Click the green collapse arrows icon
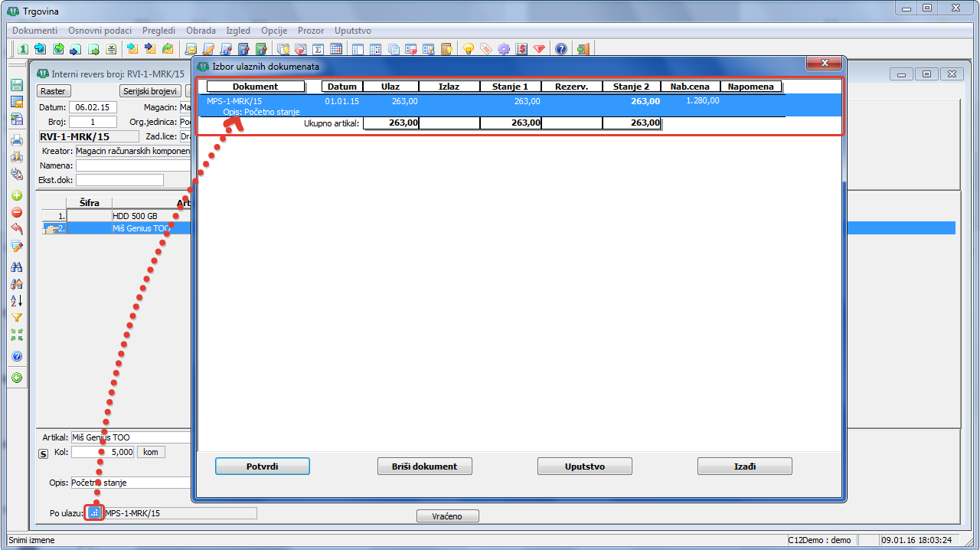The height and width of the screenshot is (550, 980). click(x=16, y=335)
